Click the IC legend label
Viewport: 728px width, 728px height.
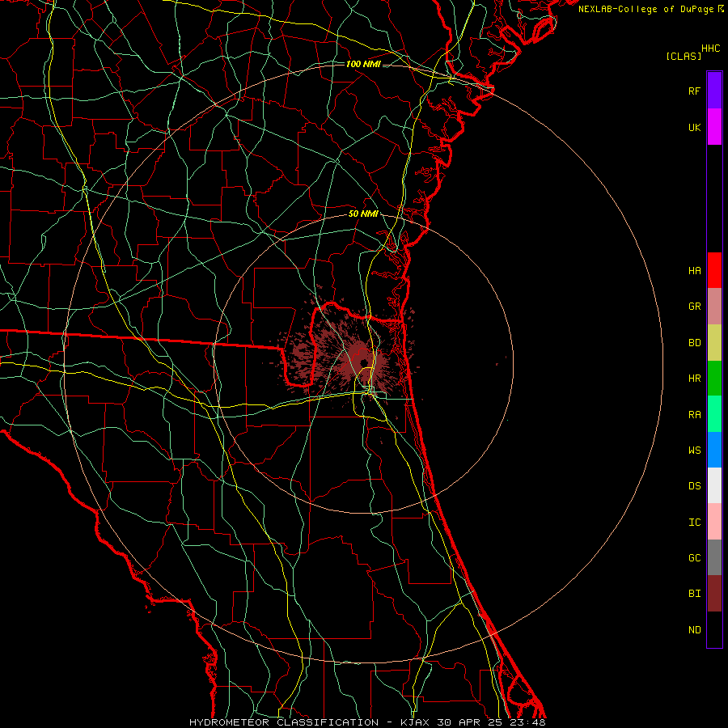(x=694, y=523)
